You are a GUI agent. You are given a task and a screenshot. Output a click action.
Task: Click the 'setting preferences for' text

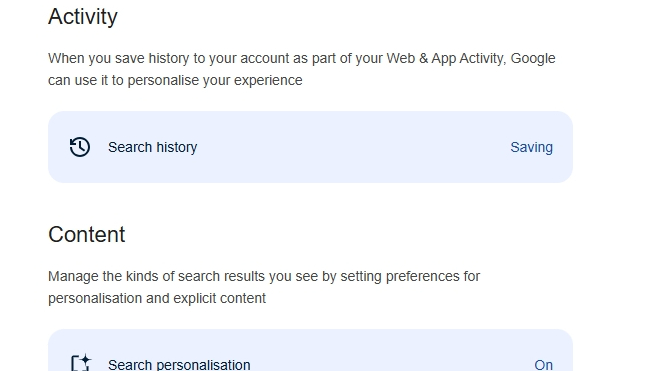(410, 276)
